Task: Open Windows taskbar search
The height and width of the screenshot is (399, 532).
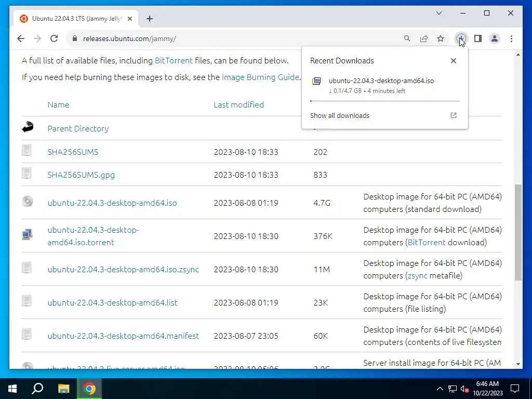Action: 37,389
